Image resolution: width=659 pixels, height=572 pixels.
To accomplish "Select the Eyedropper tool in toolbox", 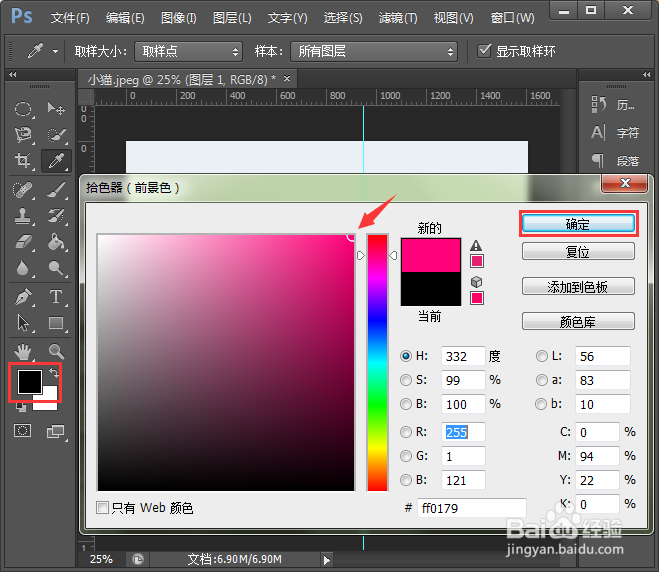I will (56, 161).
